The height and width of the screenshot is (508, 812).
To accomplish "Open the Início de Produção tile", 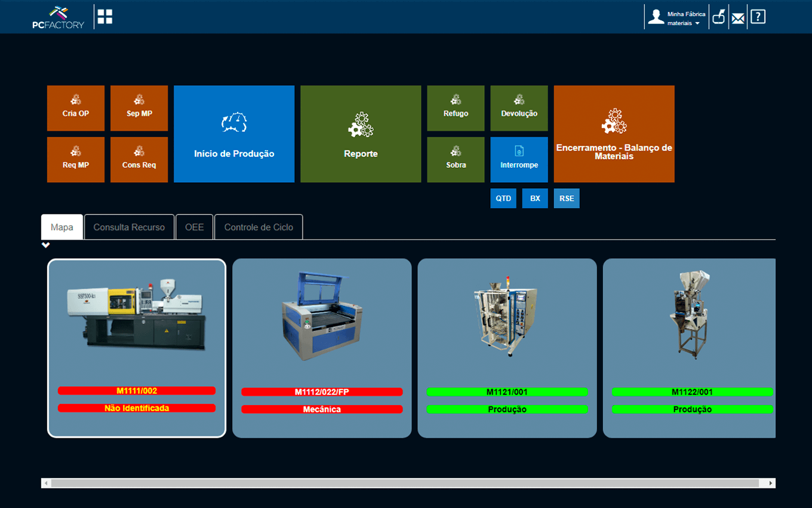I will [234, 134].
